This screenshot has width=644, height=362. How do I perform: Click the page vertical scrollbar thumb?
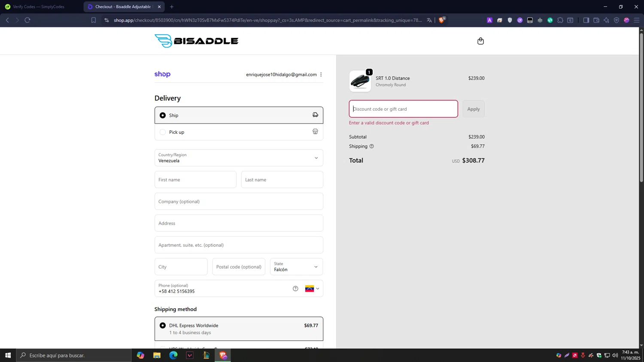click(641, 107)
